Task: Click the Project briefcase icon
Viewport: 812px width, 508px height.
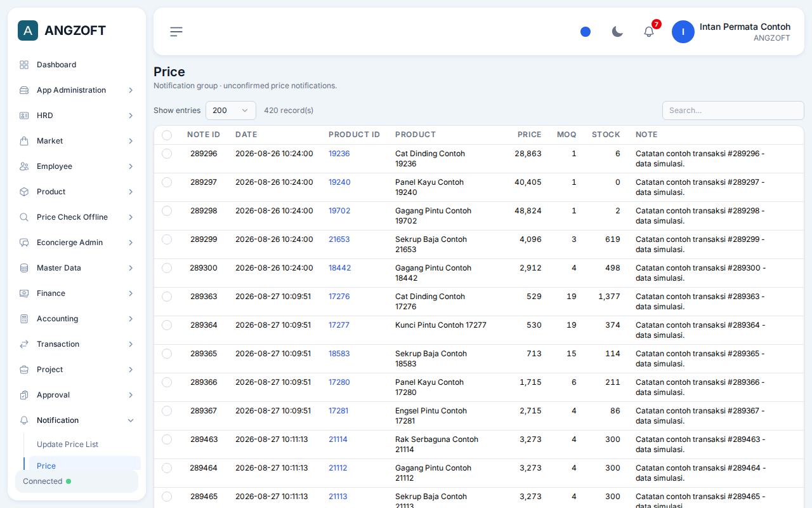Action: [24, 370]
